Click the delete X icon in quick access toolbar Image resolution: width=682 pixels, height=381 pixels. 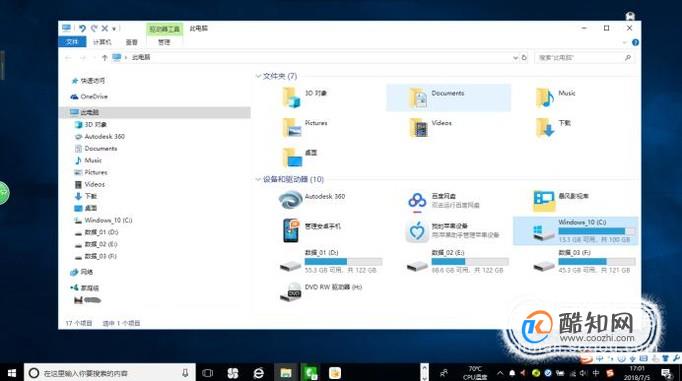click(104, 28)
